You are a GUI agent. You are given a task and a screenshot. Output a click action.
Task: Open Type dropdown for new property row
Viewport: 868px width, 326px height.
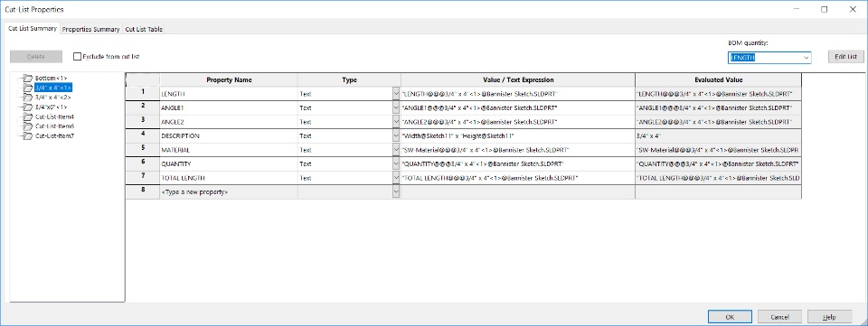[396, 191]
